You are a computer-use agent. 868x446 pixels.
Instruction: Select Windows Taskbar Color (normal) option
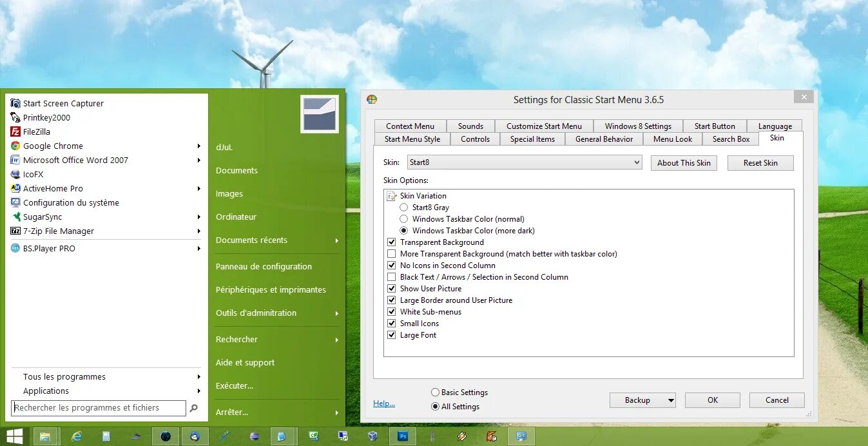pyautogui.click(x=403, y=219)
